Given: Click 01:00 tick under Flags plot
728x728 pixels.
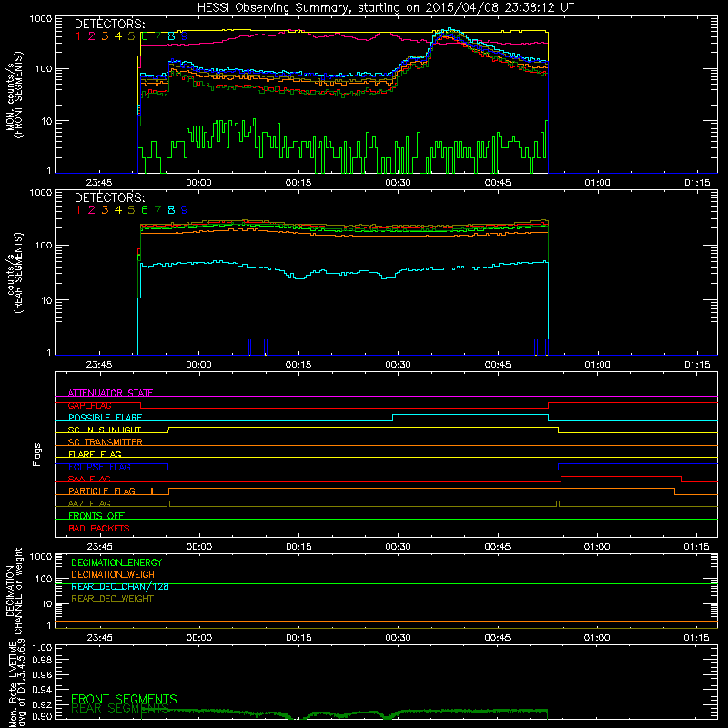Looking at the screenshot, I should click(x=597, y=547).
